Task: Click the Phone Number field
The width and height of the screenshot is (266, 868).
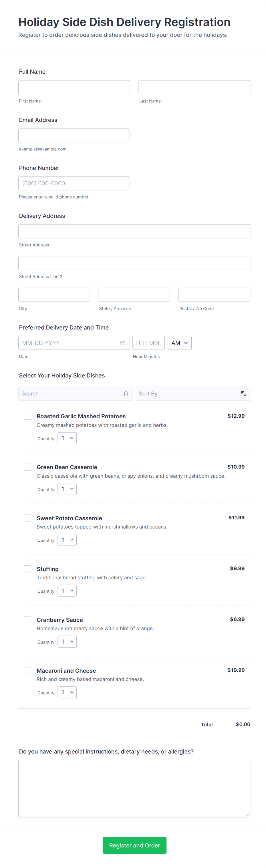Action: (74, 183)
